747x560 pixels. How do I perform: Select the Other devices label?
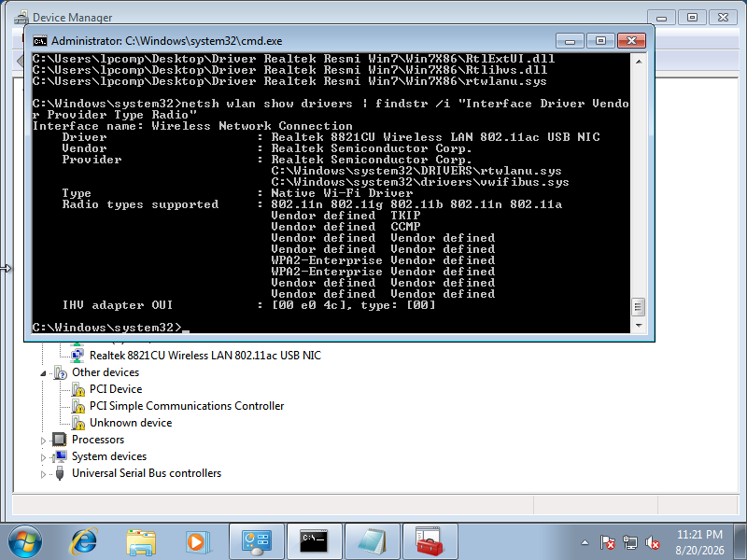pyautogui.click(x=106, y=372)
